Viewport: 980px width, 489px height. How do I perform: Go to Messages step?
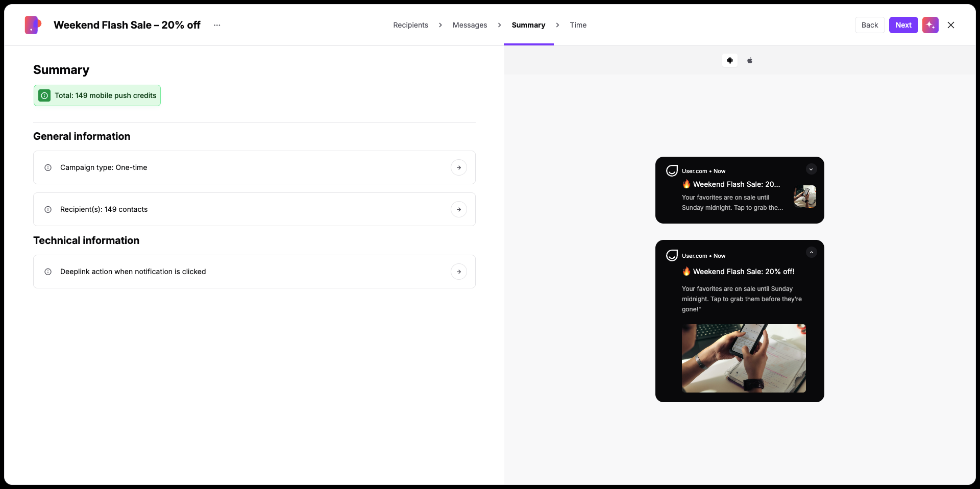(470, 25)
